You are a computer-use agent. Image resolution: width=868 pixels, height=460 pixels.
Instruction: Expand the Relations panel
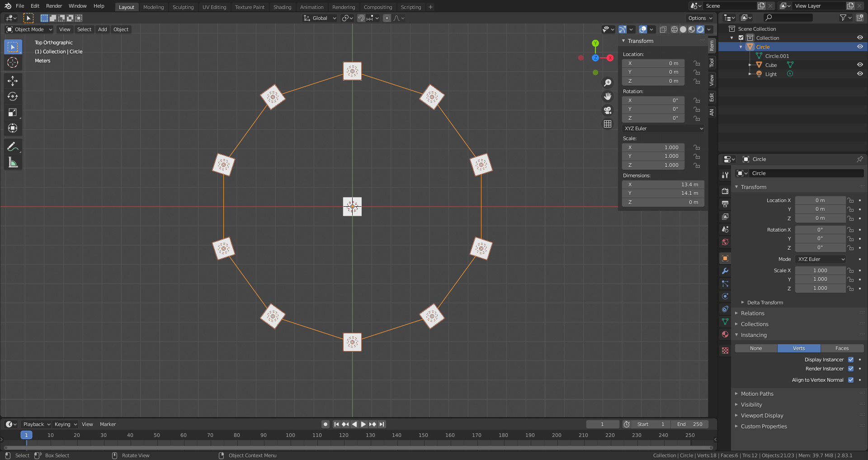[x=753, y=313]
